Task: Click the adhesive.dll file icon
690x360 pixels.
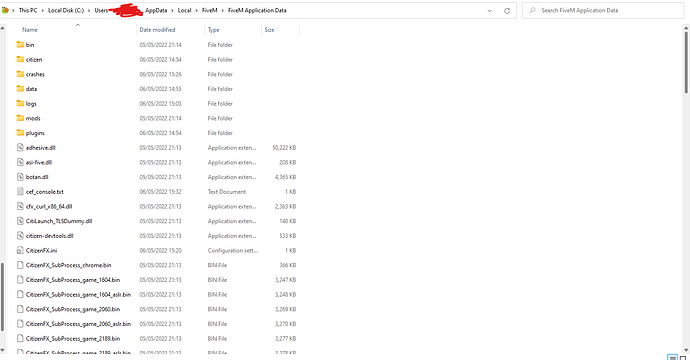Action: (20, 147)
